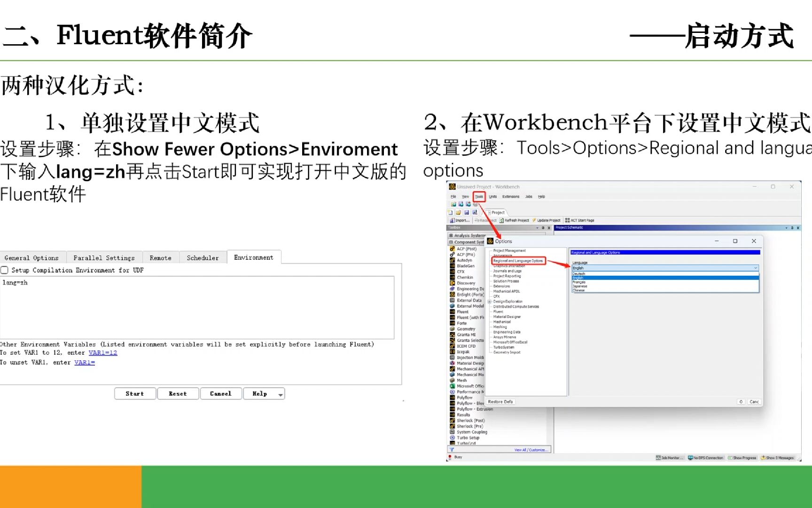Click the ACP (Pre) component icon
Viewport: 812px width, 508px height.
pos(453,254)
